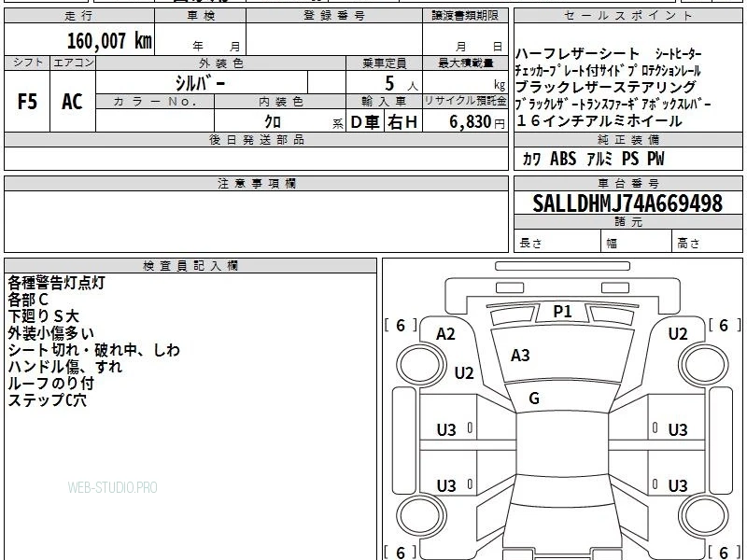Select the カラーNo. label

155,102
